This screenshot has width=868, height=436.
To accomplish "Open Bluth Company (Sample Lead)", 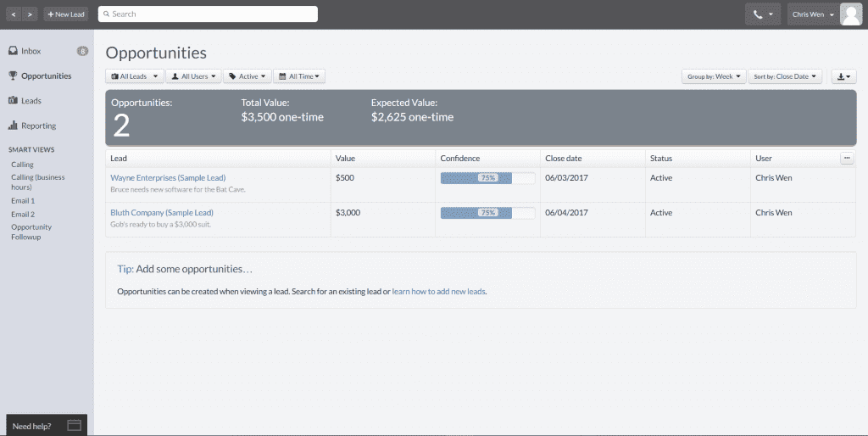I will pos(162,213).
